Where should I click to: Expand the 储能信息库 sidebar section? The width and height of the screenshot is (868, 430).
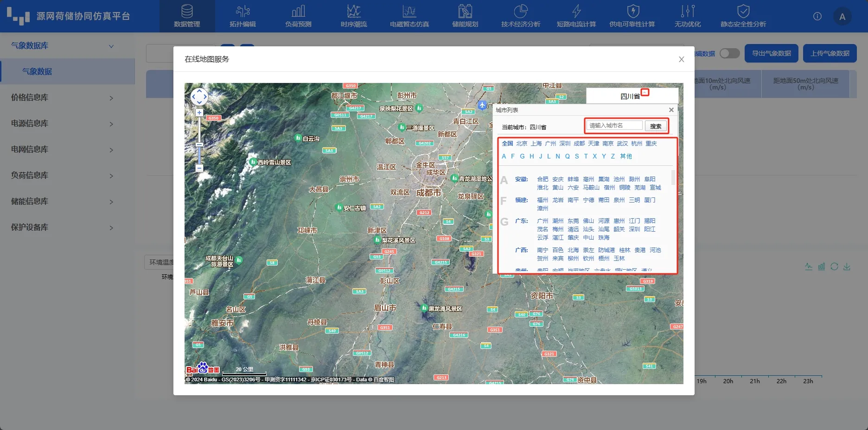67,201
